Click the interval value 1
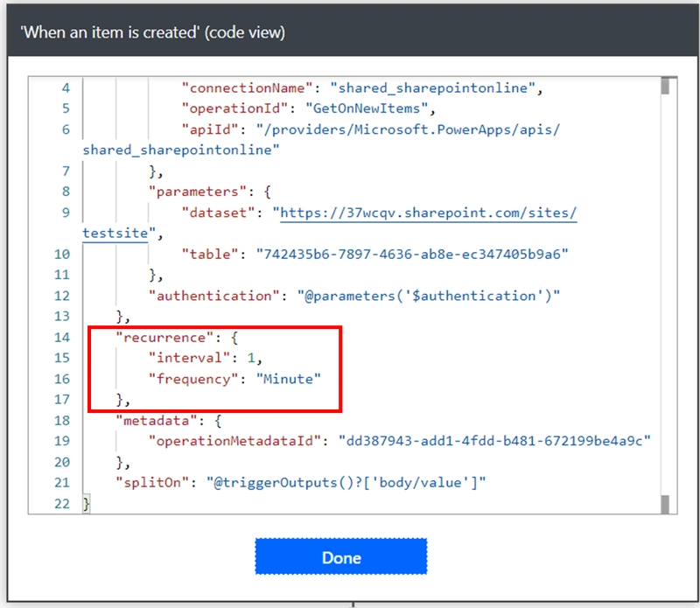 coord(250,357)
